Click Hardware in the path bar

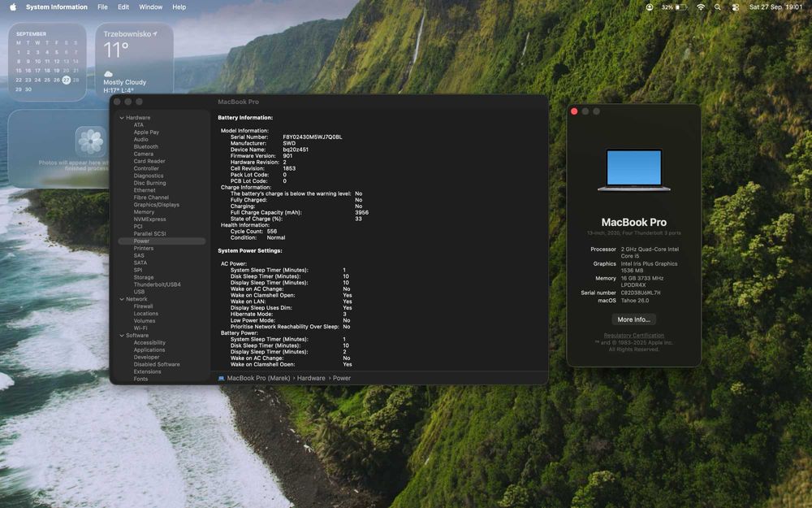tap(311, 378)
